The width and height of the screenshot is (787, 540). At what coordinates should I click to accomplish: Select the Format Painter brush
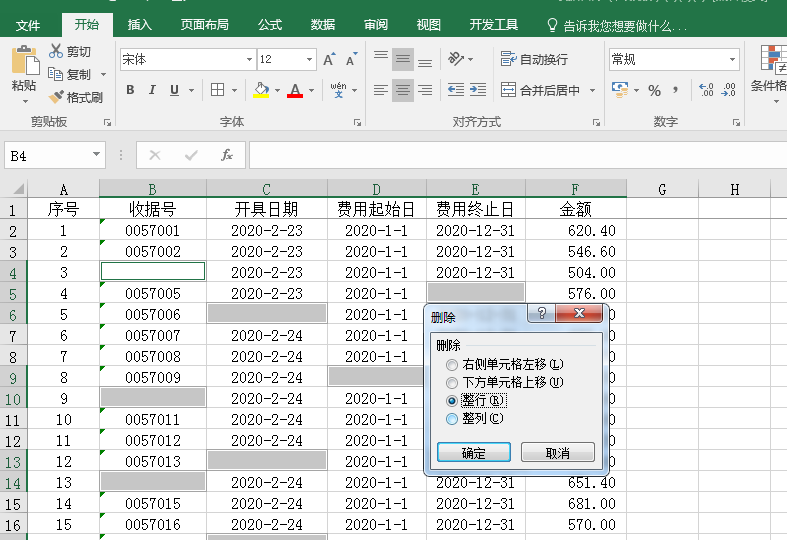click(56, 97)
